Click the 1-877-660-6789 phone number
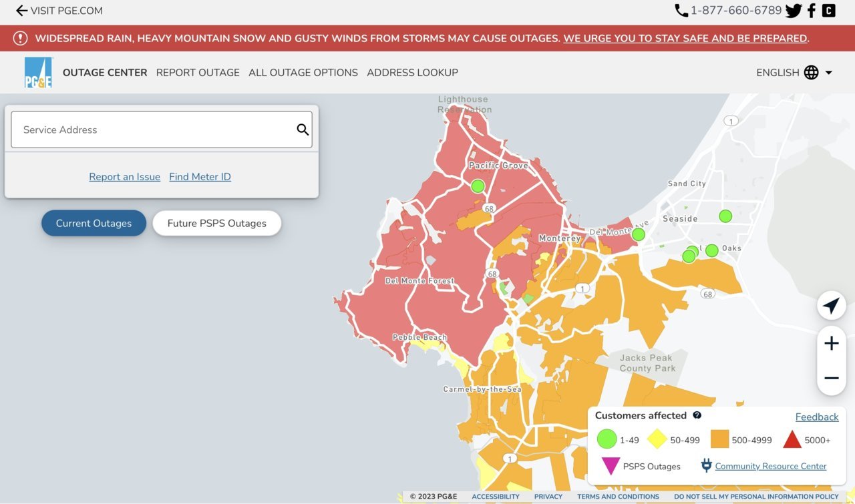The width and height of the screenshot is (855, 504). 736,11
